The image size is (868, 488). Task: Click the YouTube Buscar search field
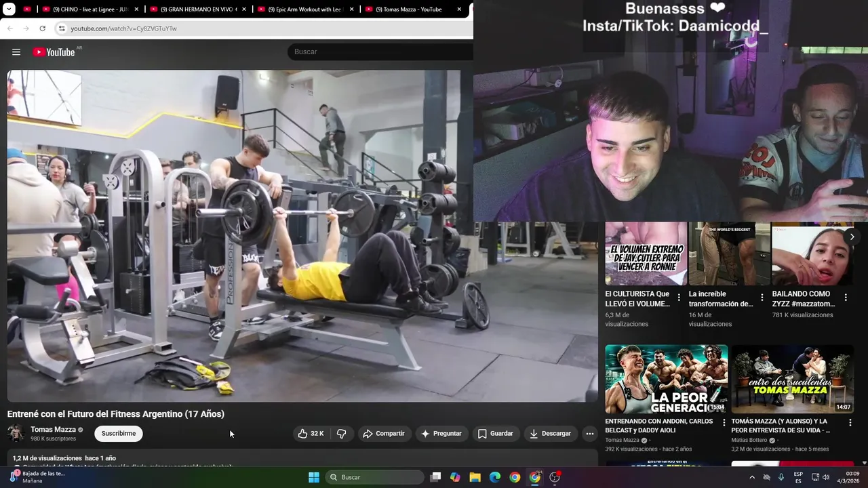click(x=380, y=52)
